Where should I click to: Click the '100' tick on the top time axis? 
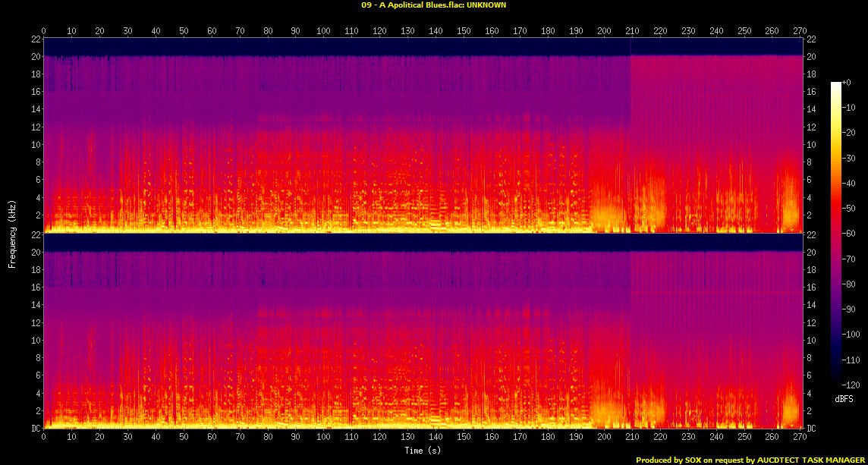coord(324,30)
